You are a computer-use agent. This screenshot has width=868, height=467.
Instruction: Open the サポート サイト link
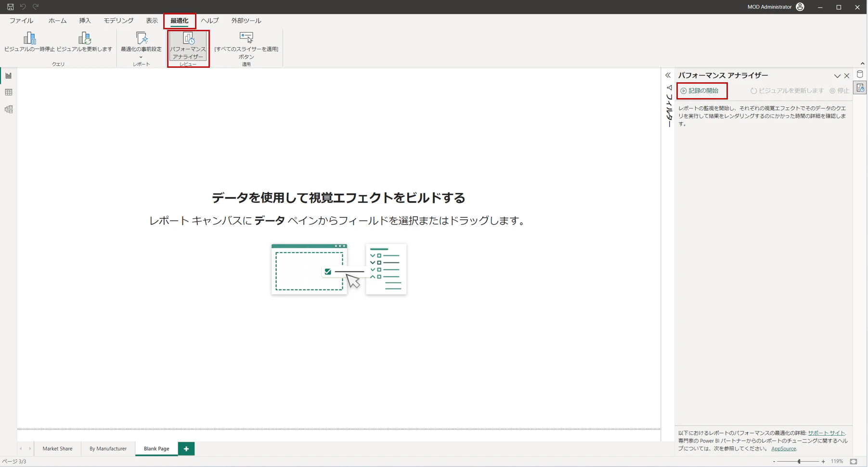826,433
